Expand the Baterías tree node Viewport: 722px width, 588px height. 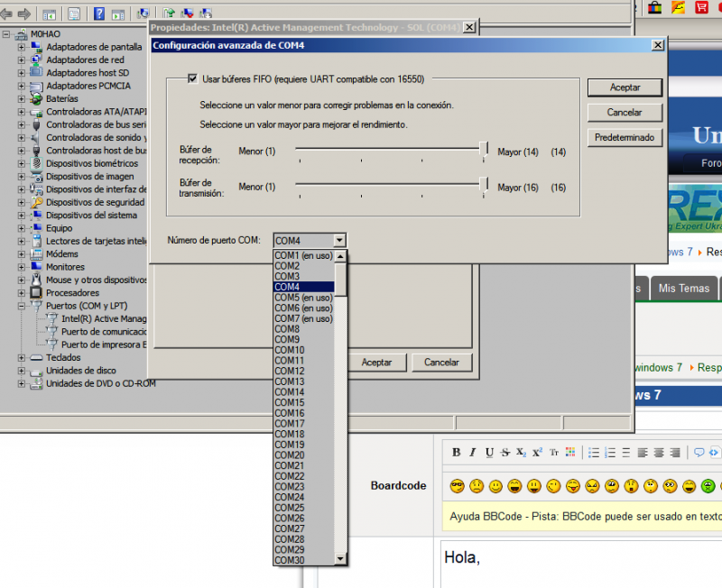[x=21, y=99]
